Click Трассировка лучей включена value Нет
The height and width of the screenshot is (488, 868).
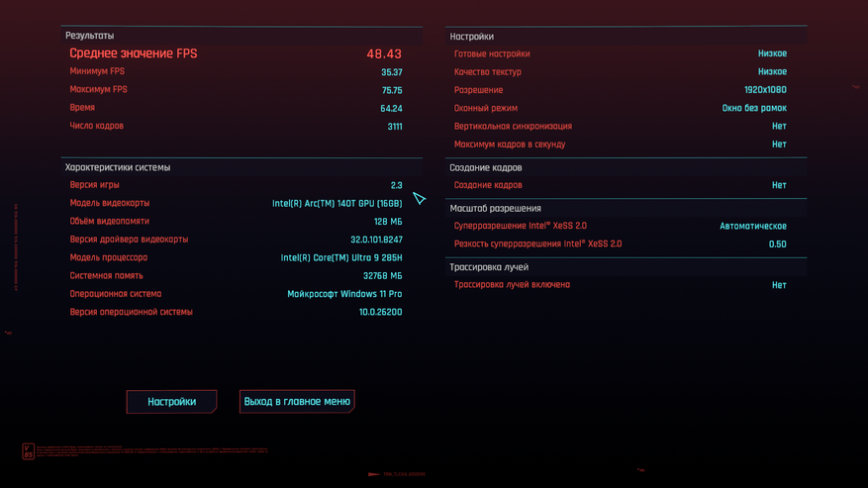(779, 285)
